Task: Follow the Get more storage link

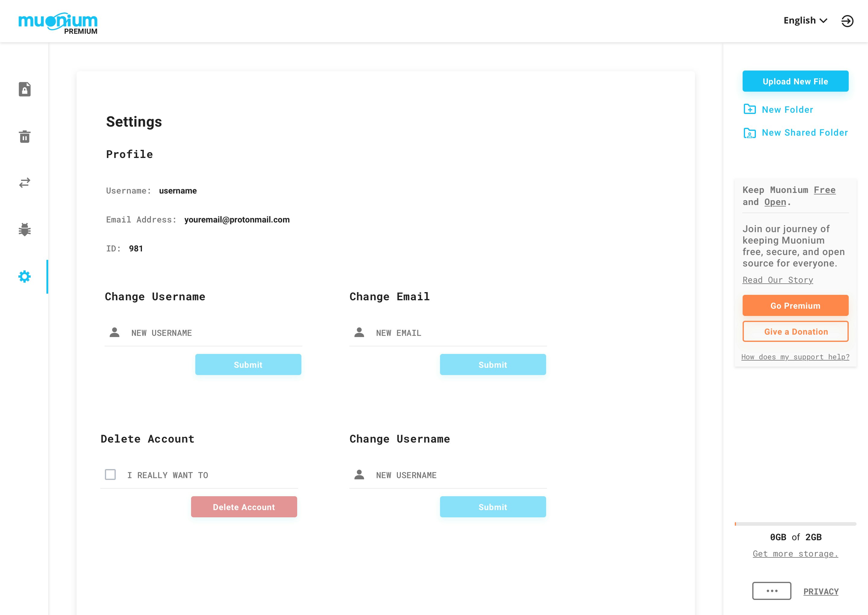Action: [795, 553]
